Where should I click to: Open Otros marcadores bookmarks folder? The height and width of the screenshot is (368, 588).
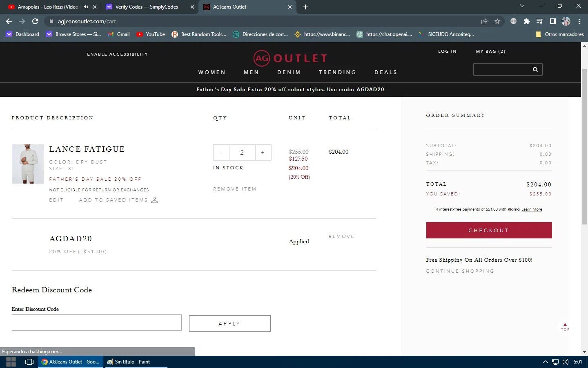pos(560,34)
